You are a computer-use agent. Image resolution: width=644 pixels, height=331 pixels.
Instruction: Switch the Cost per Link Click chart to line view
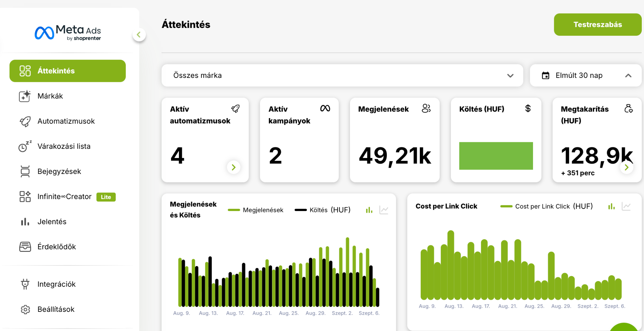pos(626,206)
